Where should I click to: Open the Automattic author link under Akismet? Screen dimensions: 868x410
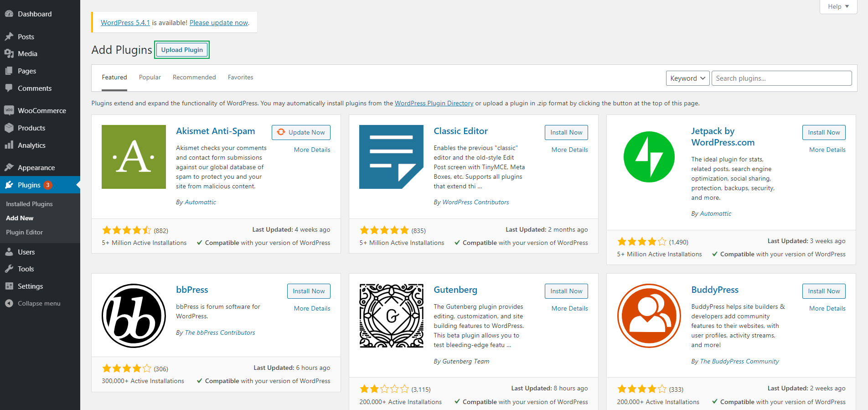[x=200, y=202]
